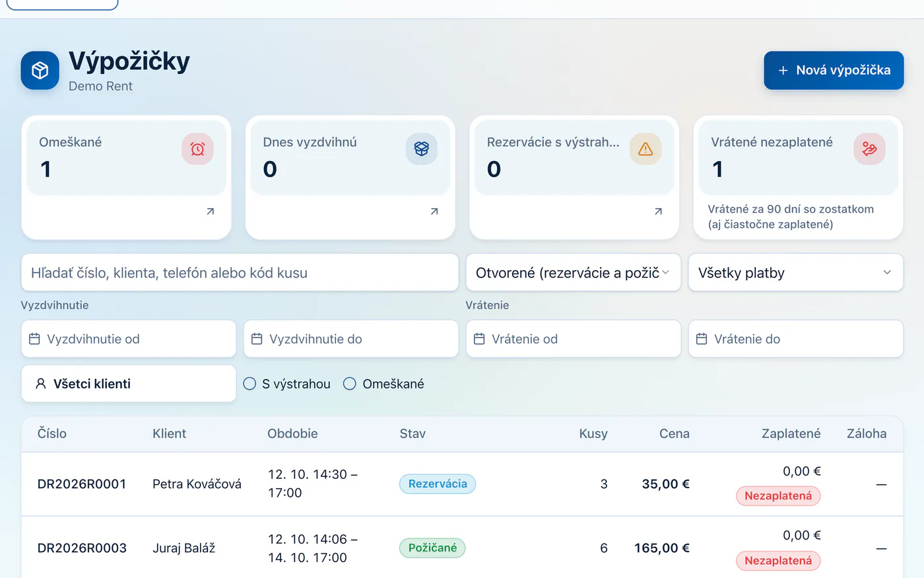Click the hand-coins icon in Vrátené nezaplatené
Image resolution: width=924 pixels, height=578 pixels.
869,149
